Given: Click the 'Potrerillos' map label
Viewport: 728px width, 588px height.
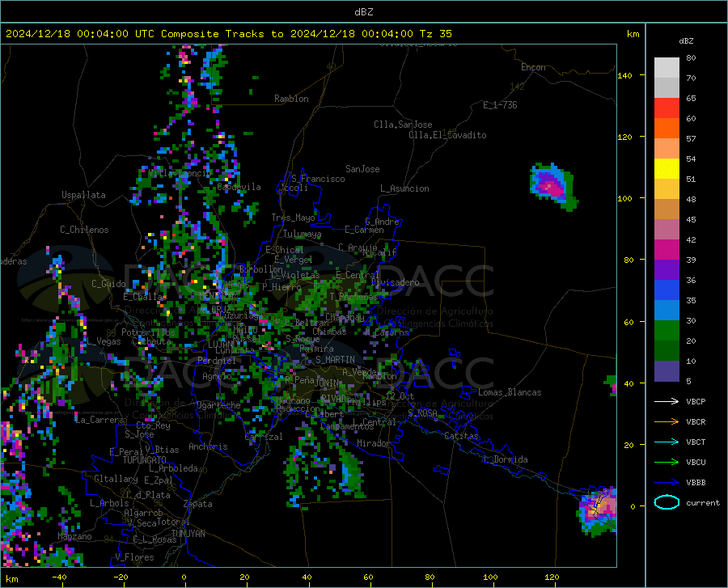Looking at the screenshot, I should (x=148, y=332).
